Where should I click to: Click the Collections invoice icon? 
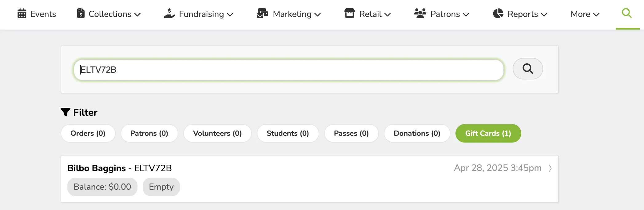click(81, 14)
